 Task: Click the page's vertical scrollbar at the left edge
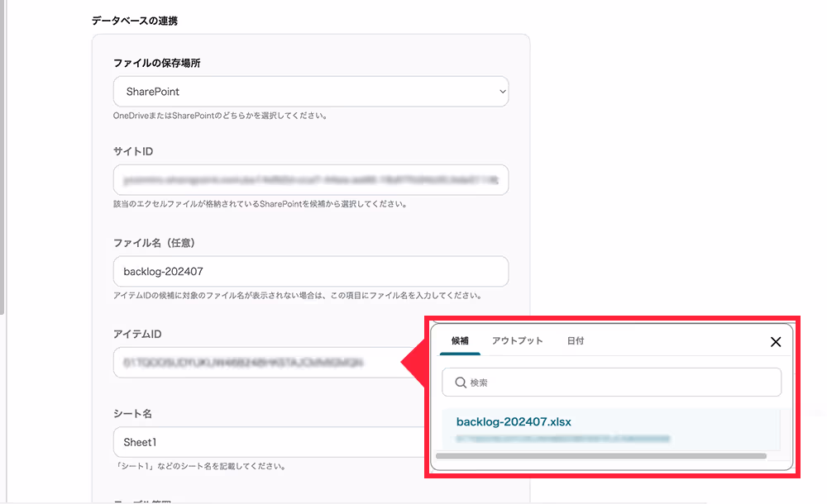[x=2, y=157]
